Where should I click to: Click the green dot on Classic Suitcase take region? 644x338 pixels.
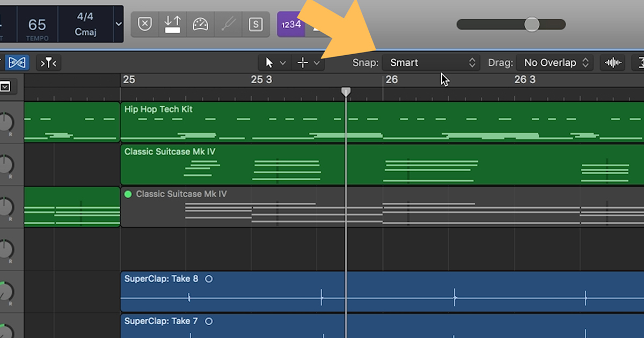128,194
